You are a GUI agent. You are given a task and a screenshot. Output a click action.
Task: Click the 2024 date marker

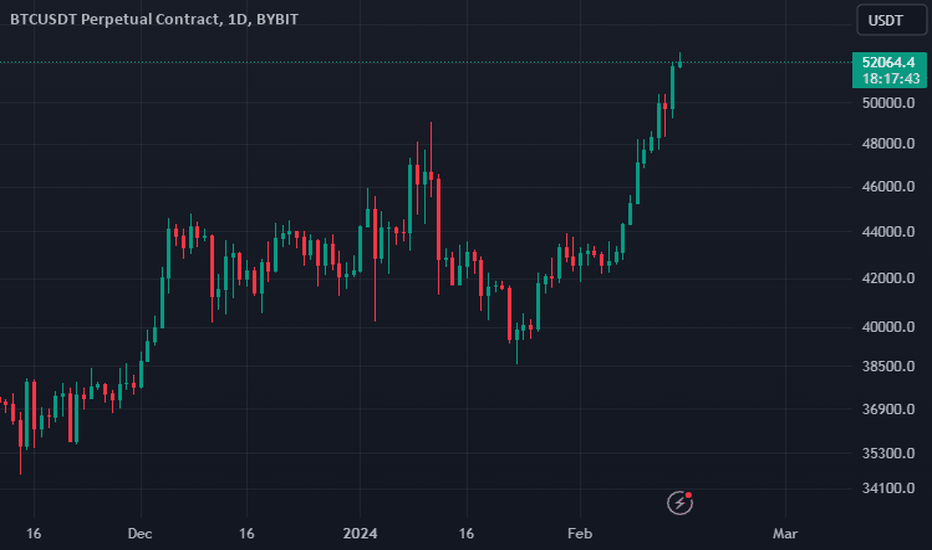point(360,533)
